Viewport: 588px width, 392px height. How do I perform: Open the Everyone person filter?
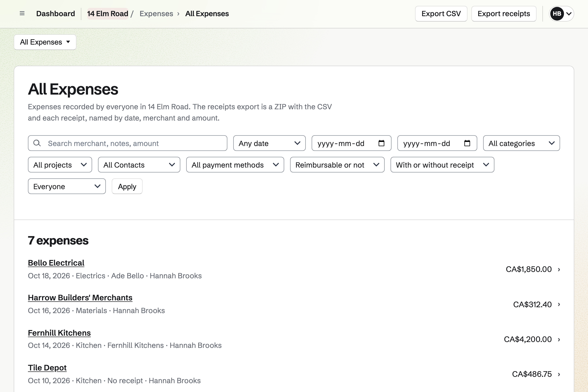coord(67,186)
